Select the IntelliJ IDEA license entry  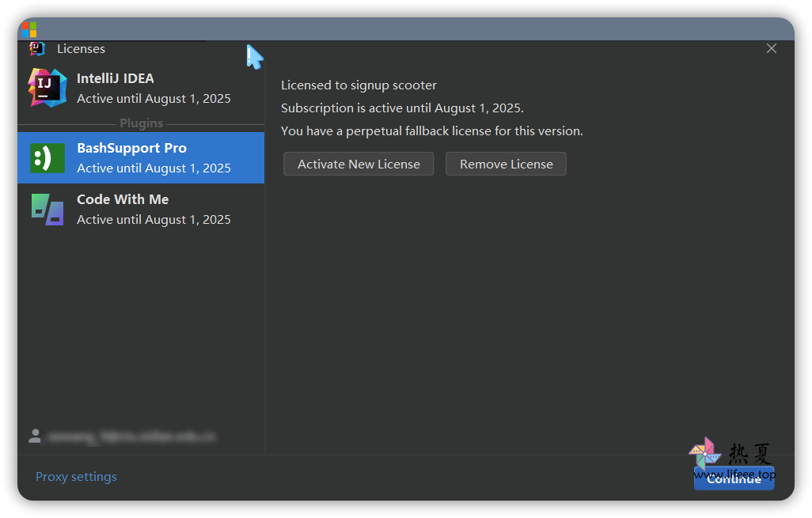[154, 88]
